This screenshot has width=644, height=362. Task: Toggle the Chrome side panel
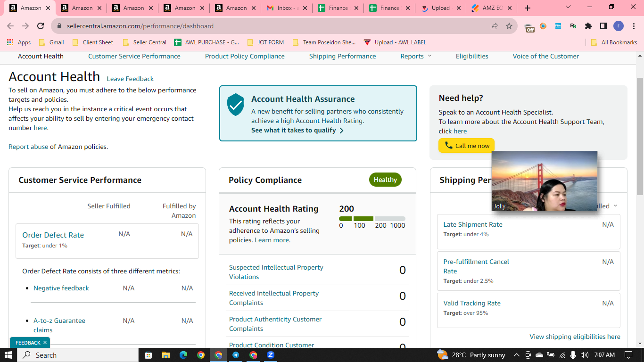(x=603, y=26)
